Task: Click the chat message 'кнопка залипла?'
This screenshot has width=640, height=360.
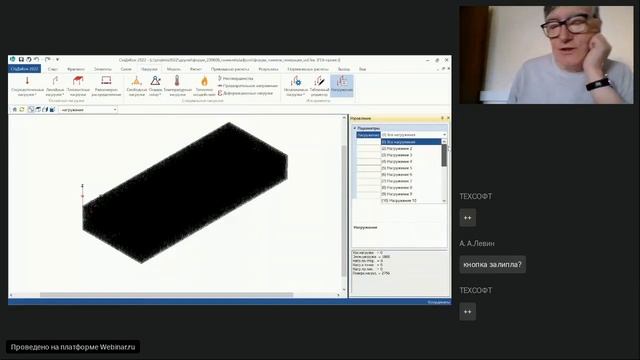Action: click(x=493, y=264)
